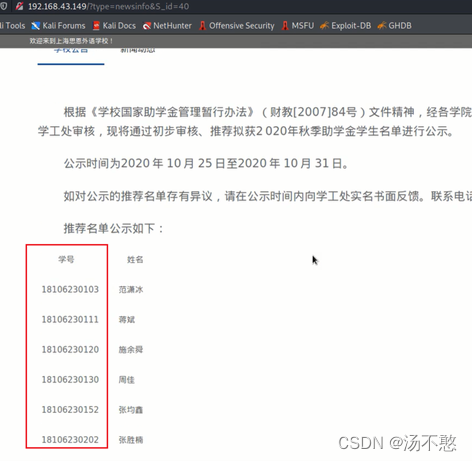Switch to the 新闻动态 tab
Screen dimensions: 472x461
138,51
